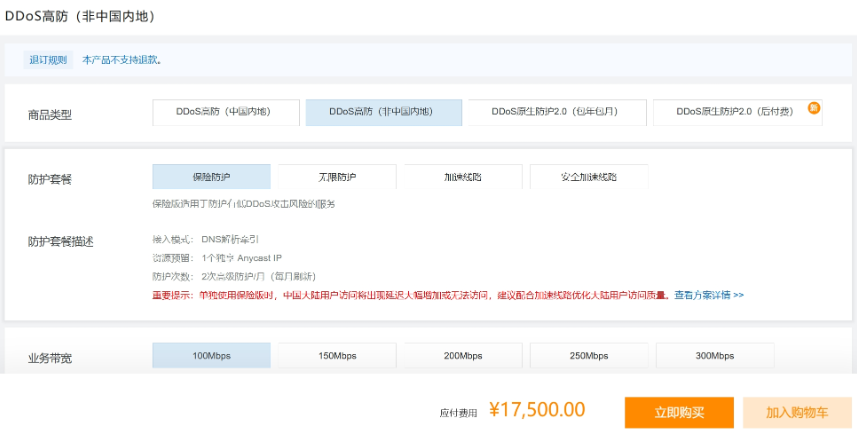Select the 安全加速线路 package
The width and height of the screenshot is (858, 436).
(589, 177)
